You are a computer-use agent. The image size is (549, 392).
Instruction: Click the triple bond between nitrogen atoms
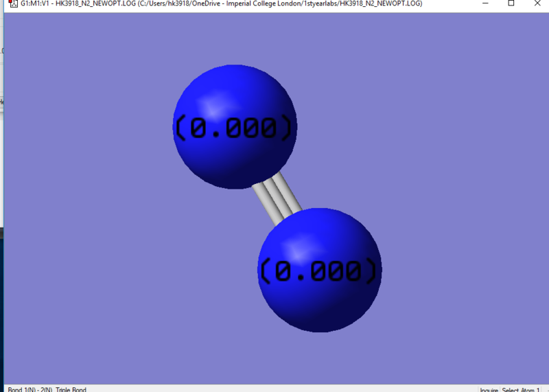click(277, 198)
